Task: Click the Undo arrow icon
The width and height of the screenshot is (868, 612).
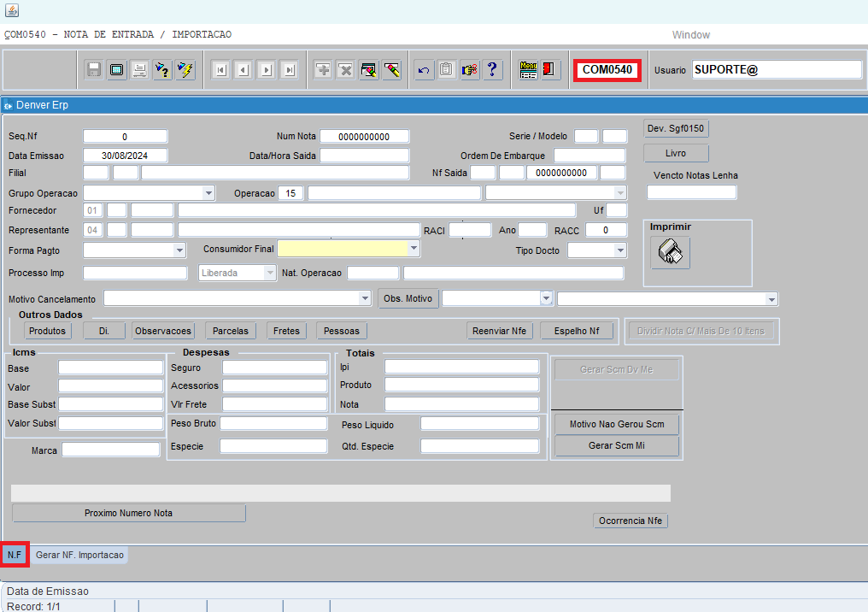Action: (x=424, y=70)
